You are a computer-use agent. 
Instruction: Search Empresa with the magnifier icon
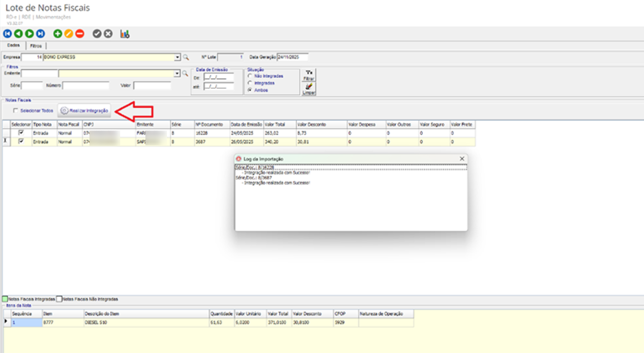coord(186,57)
